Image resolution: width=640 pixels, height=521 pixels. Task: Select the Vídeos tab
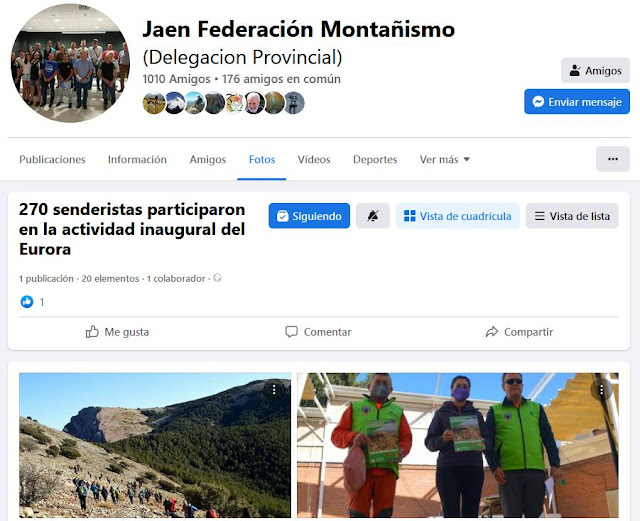314,159
